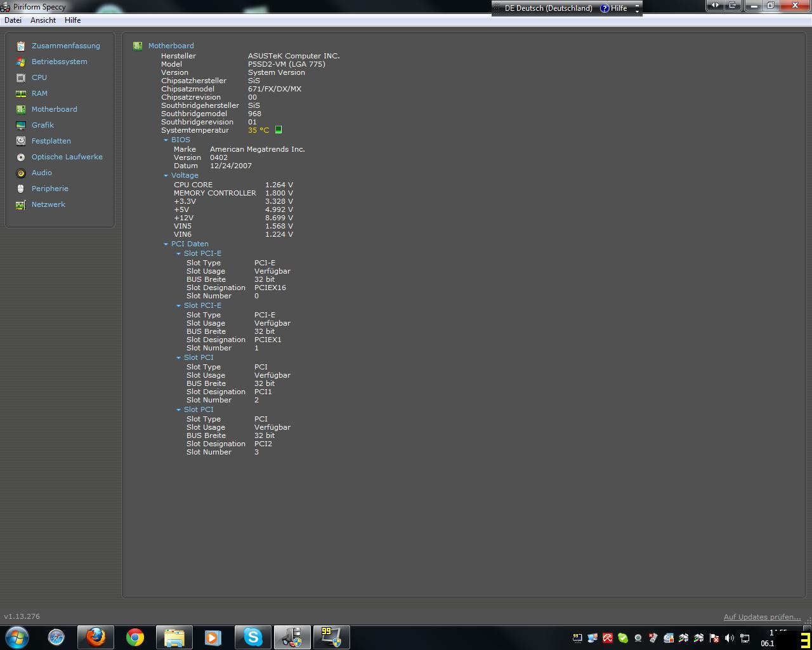Screen dimensions: 812x650
Task: Click the green temperature indicator next to 35 °C
Action: 278,130
